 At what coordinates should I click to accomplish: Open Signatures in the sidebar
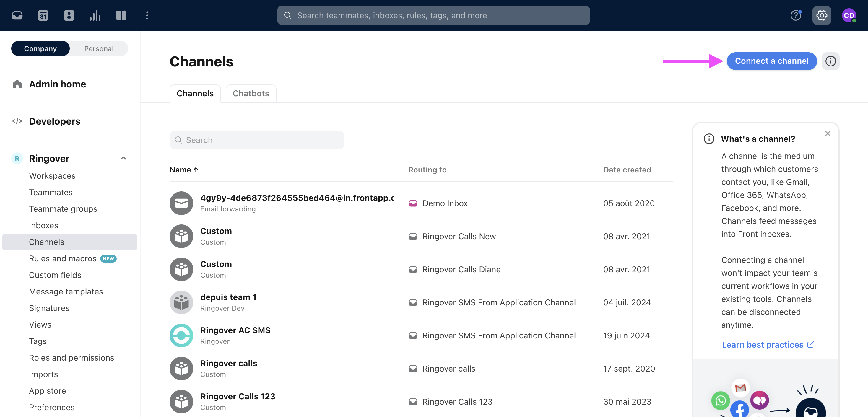(x=49, y=308)
